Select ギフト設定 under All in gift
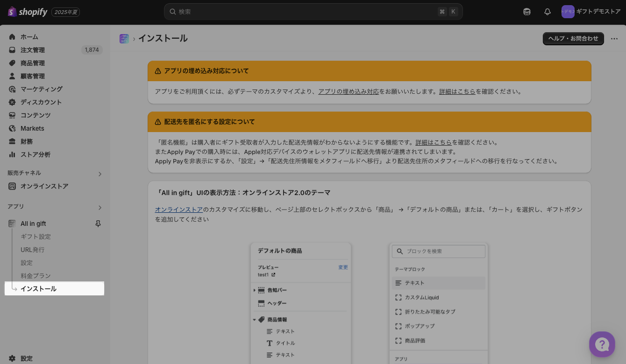Viewport: 626px width, 364px height. 36,237
